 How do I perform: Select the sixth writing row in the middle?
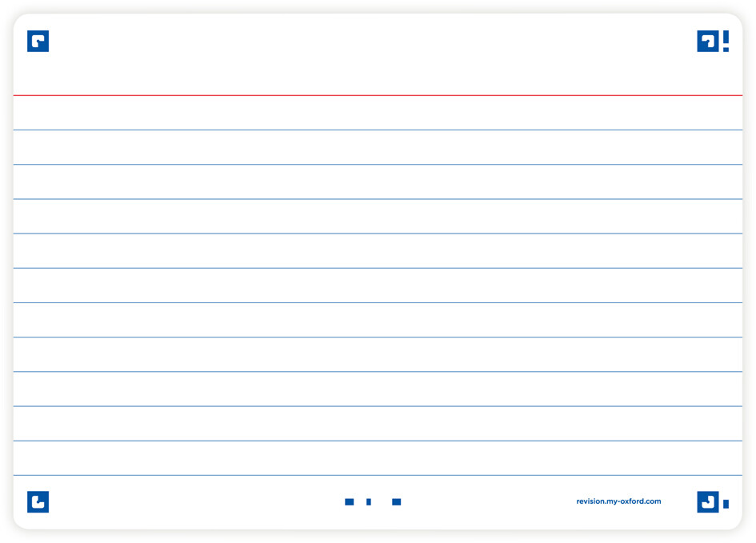coord(378,285)
